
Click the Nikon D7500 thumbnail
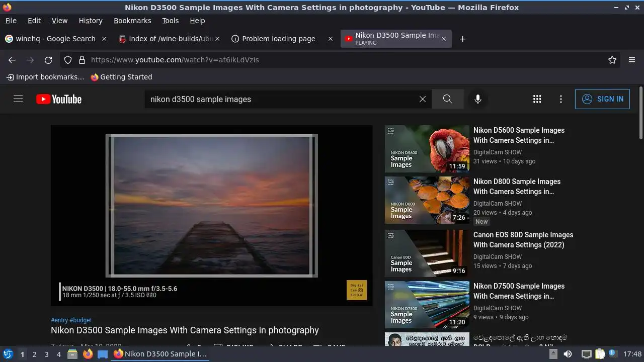(427, 305)
